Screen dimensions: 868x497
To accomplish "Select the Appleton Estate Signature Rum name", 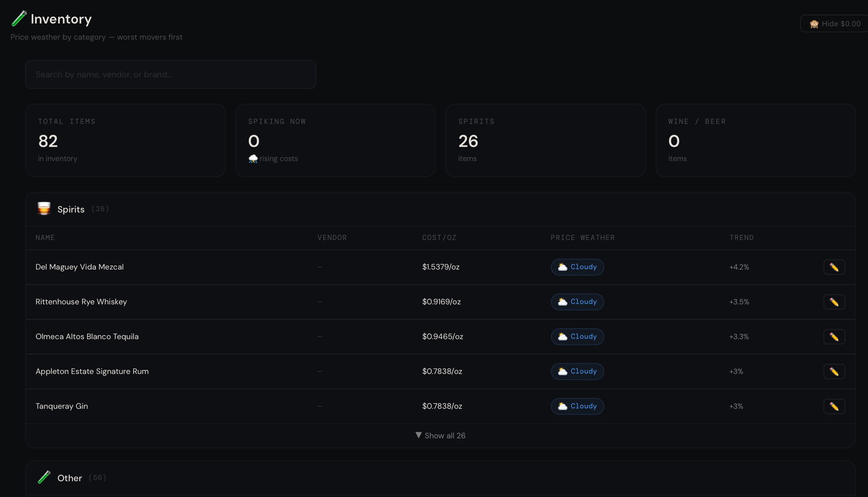I will tap(92, 371).
